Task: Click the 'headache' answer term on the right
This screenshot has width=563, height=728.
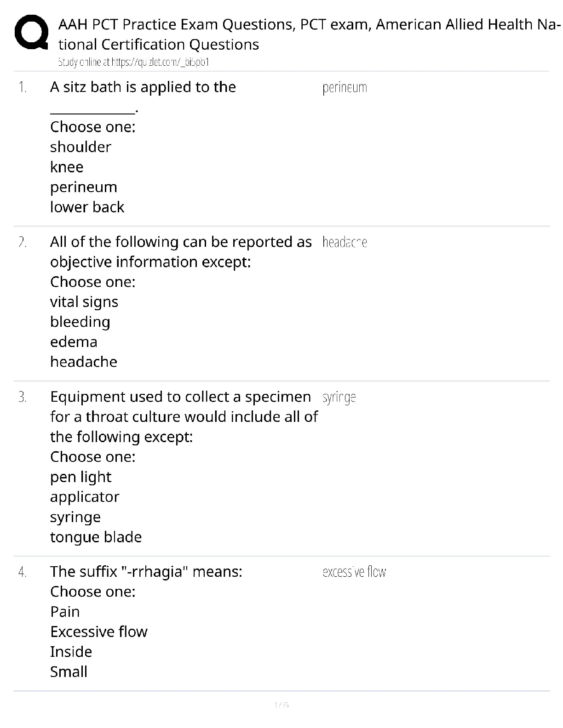Action: tap(345, 242)
